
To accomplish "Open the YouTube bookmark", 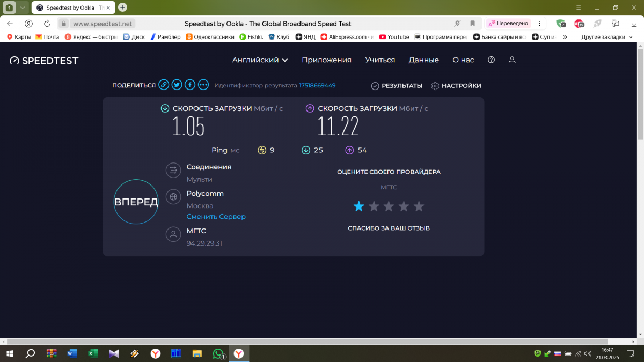I will click(x=394, y=37).
